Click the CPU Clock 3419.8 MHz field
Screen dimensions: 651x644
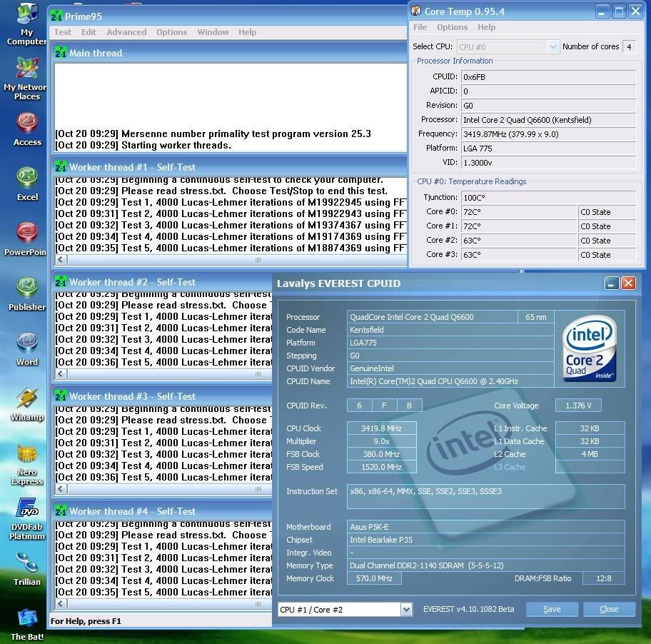[382, 428]
